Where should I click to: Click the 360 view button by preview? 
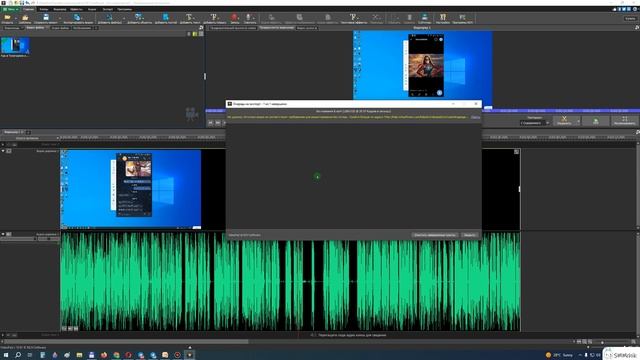[x=596, y=121]
